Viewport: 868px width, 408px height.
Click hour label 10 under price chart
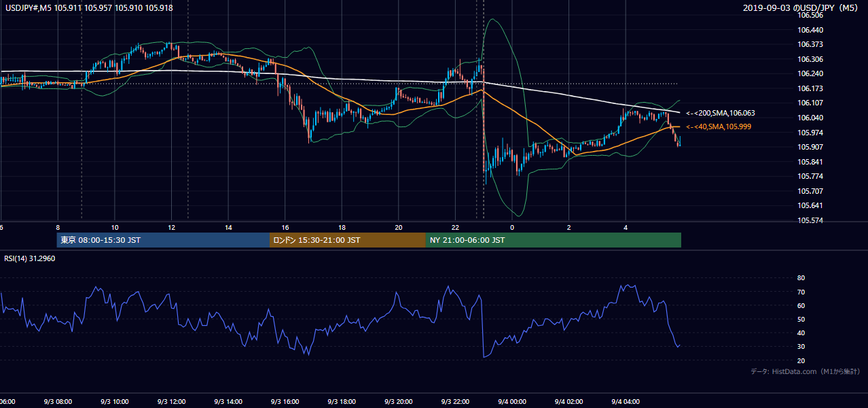click(115, 227)
